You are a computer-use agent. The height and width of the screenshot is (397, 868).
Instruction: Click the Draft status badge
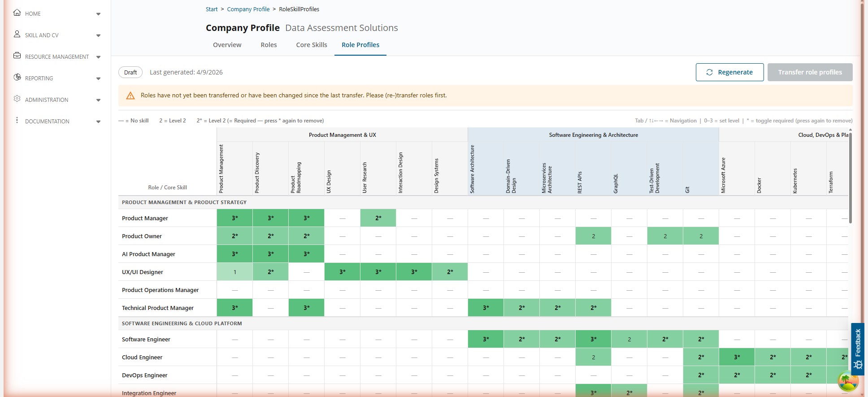point(130,72)
